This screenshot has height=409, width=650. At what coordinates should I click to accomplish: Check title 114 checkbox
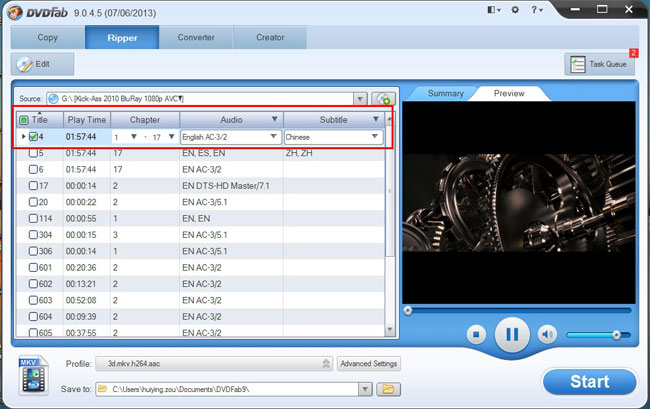(34, 218)
